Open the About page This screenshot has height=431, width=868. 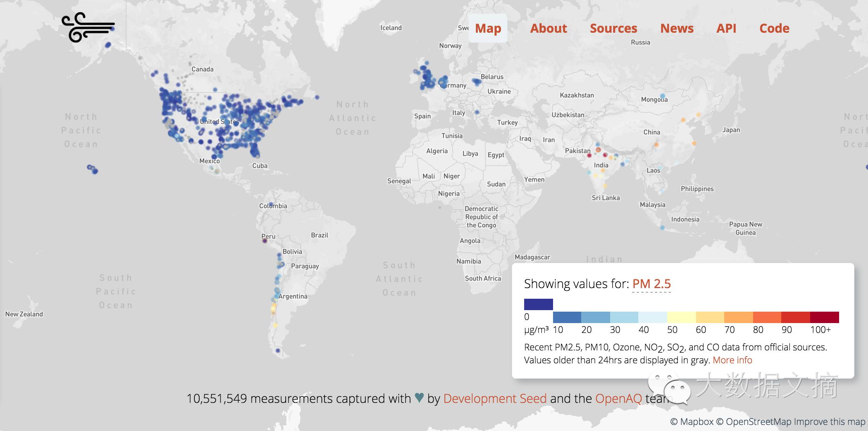[x=548, y=28]
